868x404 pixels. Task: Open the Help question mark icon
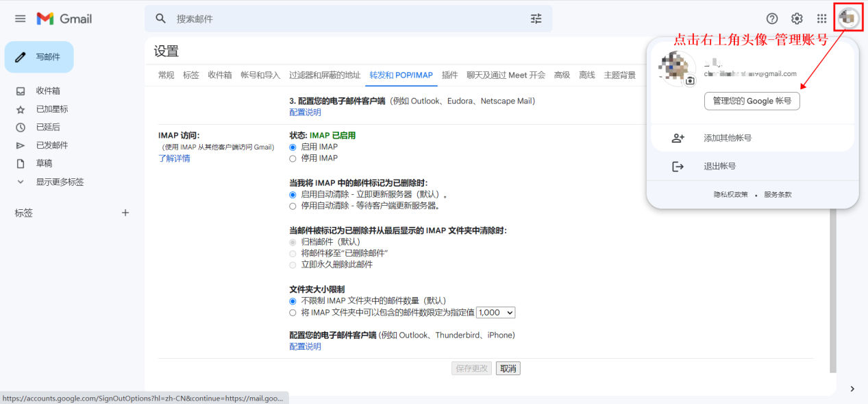coord(772,19)
